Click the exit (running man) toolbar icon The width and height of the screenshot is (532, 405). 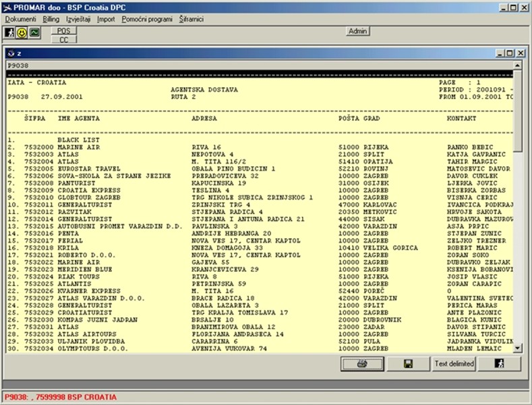9,32
